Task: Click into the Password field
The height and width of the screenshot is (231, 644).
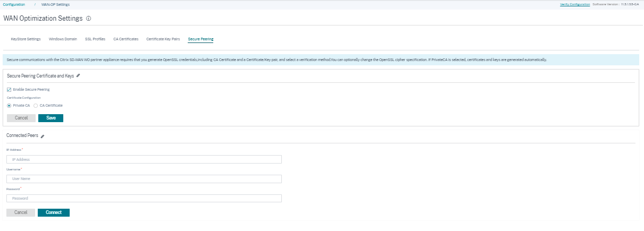Action: 144,198
